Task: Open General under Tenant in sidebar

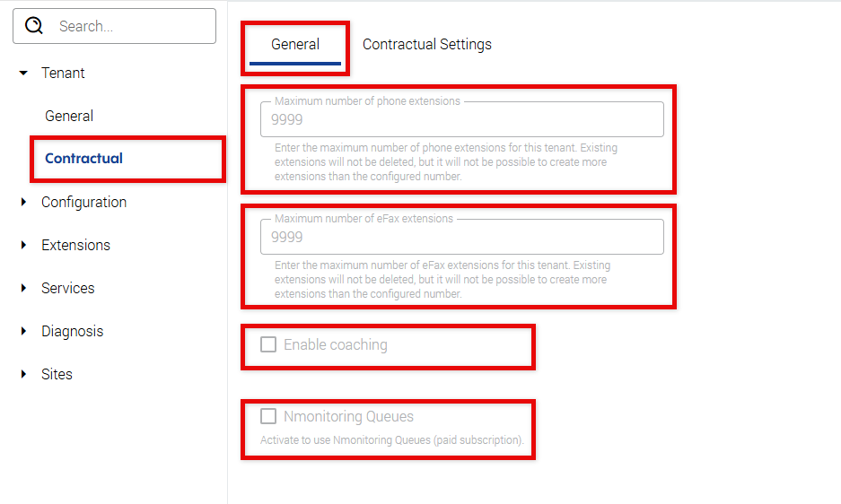Action: [69, 117]
